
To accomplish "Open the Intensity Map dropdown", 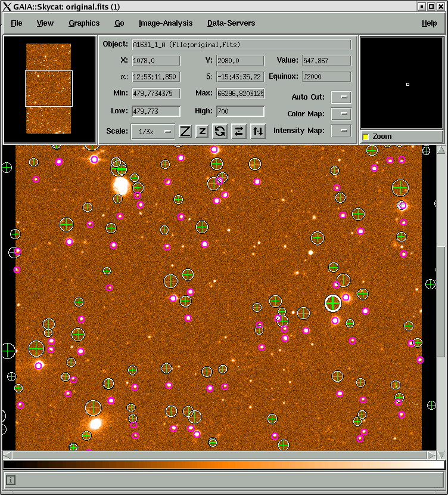I will pyautogui.click(x=341, y=131).
